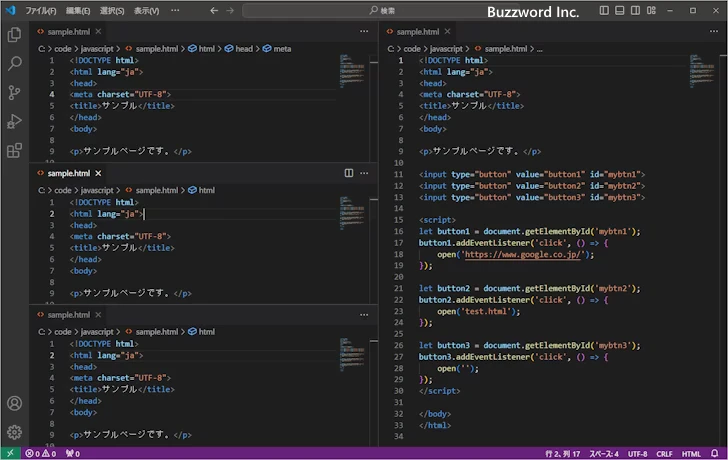Open the Accounts menu icon
728x460 pixels.
tap(14, 404)
